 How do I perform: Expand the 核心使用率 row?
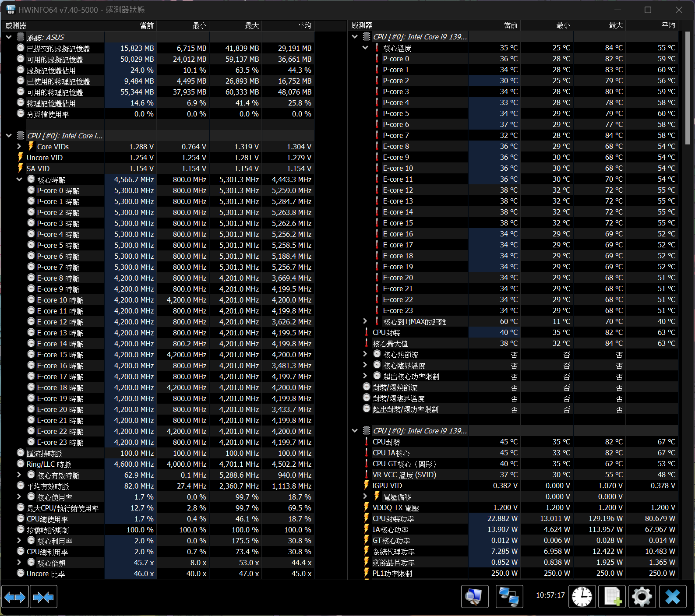click(19, 497)
